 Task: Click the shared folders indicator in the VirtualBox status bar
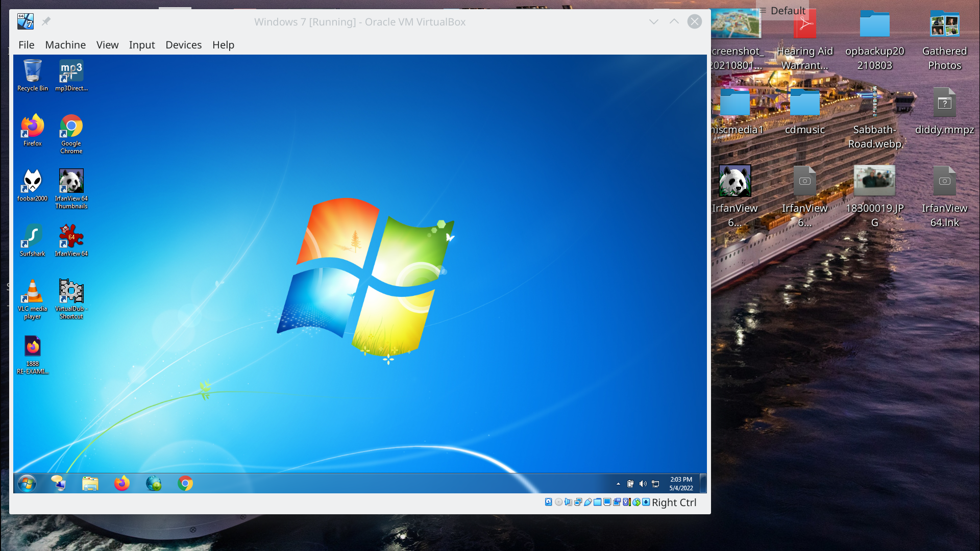(597, 502)
